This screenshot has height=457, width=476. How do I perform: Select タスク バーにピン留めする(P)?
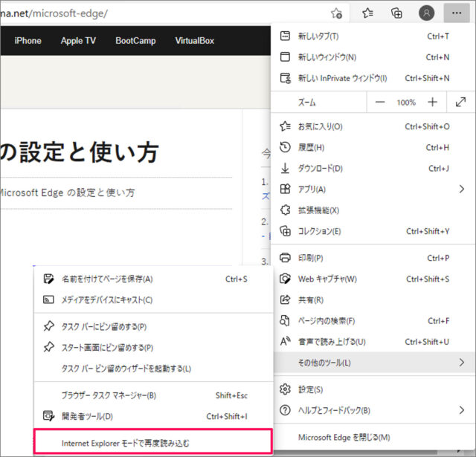153,326
